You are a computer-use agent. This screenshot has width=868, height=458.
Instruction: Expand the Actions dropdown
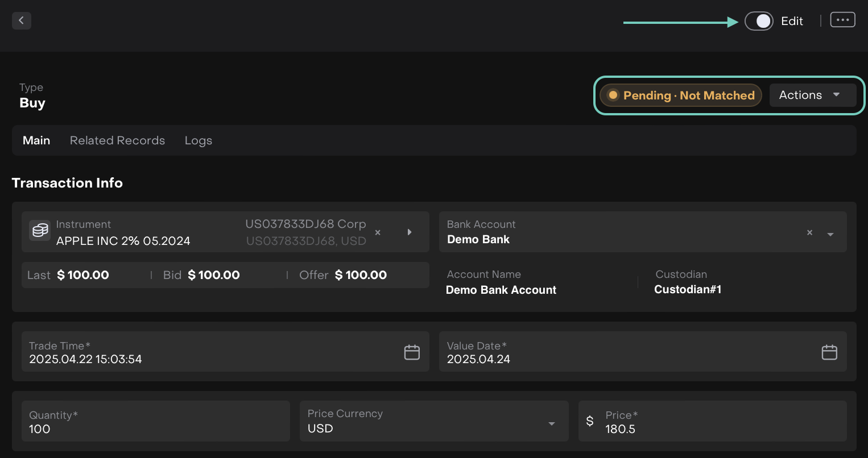pos(812,95)
